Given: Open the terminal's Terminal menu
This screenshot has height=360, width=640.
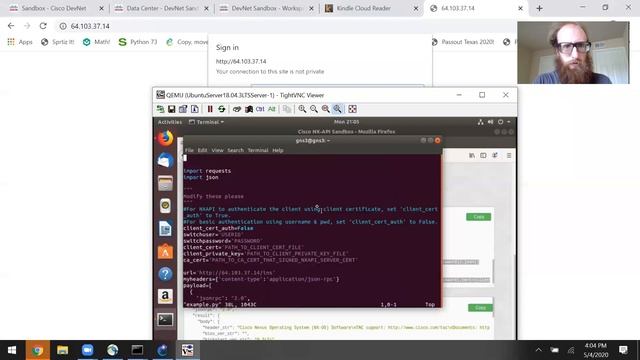Looking at the screenshot, I should [x=258, y=150].
